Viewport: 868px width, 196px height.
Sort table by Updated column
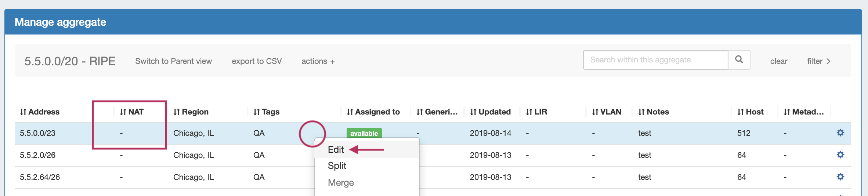(x=490, y=112)
